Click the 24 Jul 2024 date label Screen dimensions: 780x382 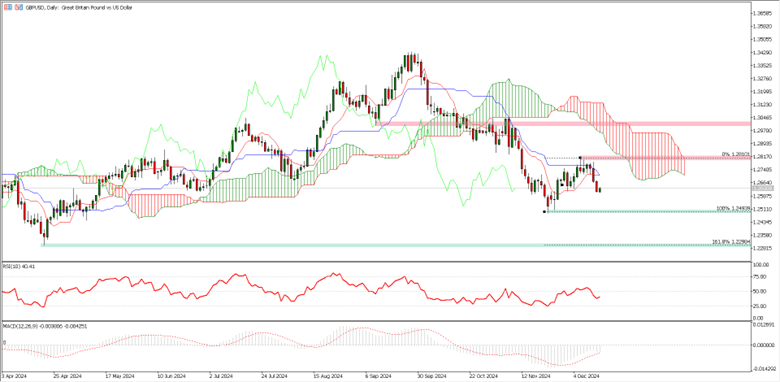tap(275, 376)
